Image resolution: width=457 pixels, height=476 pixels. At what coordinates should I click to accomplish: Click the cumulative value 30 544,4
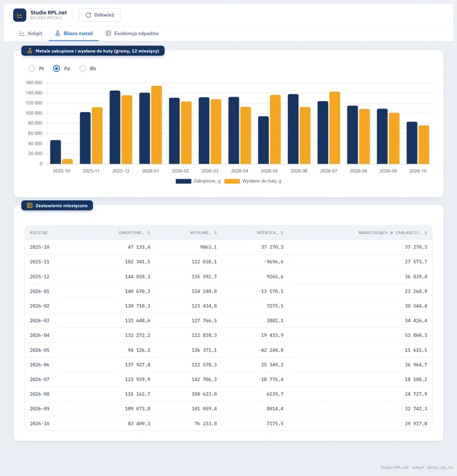[416, 306]
